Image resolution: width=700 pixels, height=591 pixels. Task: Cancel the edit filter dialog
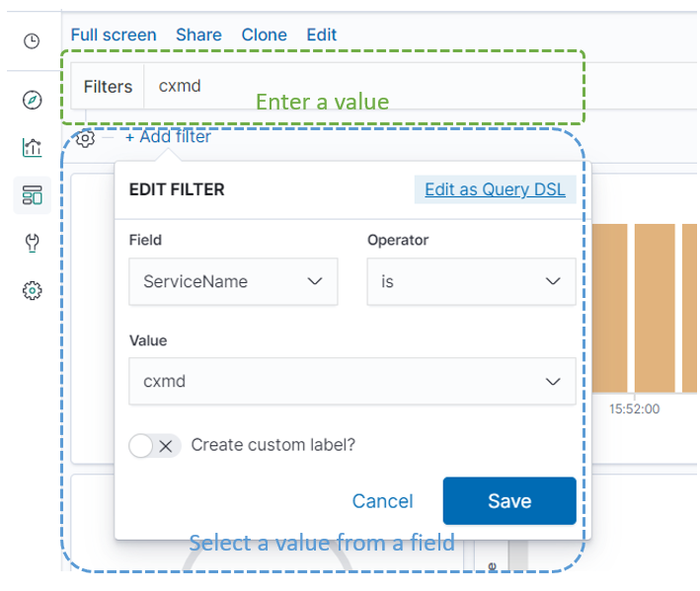point(382,501)
